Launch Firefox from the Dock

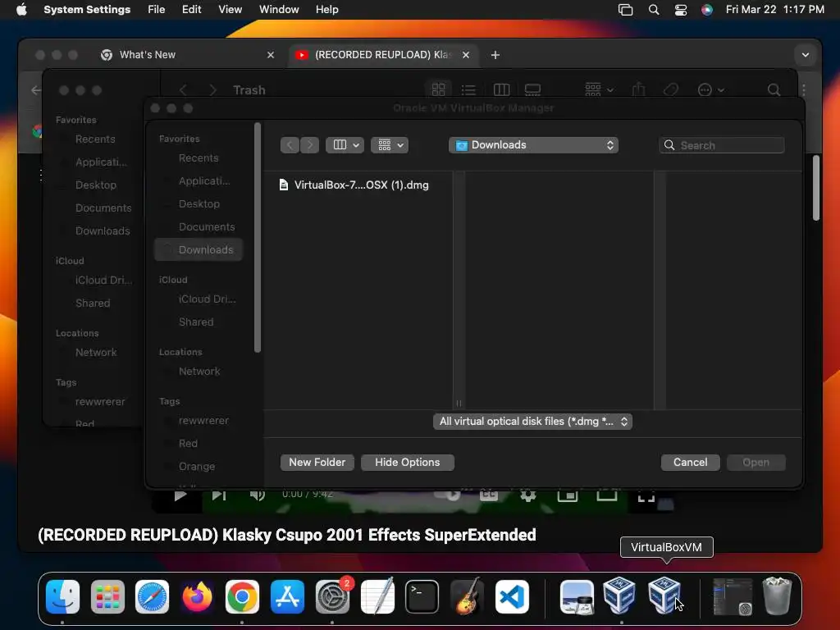pyautogui.click(x=197, y=596)
